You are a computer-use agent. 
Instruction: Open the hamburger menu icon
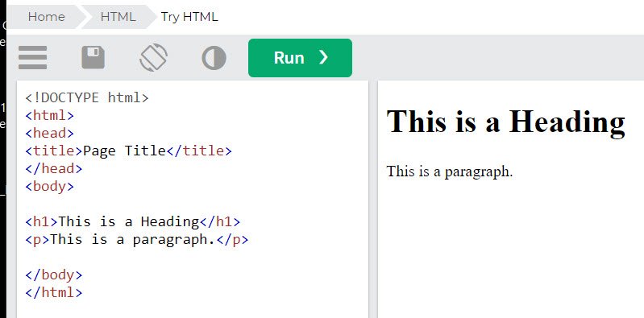(32, 58)
